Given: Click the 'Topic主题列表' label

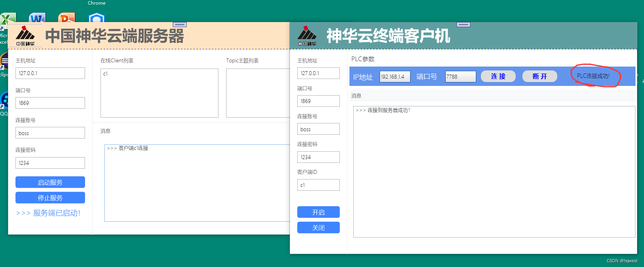Looking at the screenshot, I should (242, 61).
